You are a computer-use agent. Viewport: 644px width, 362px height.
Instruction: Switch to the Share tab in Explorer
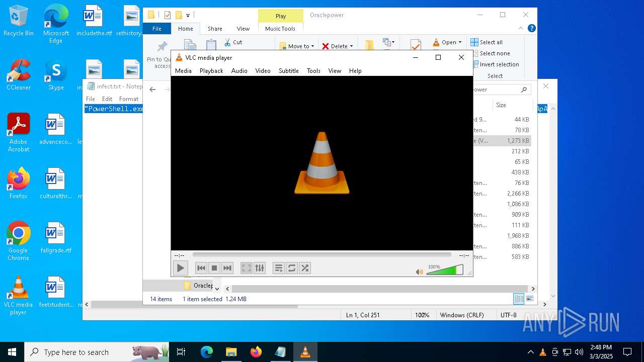tap(215, 29)
